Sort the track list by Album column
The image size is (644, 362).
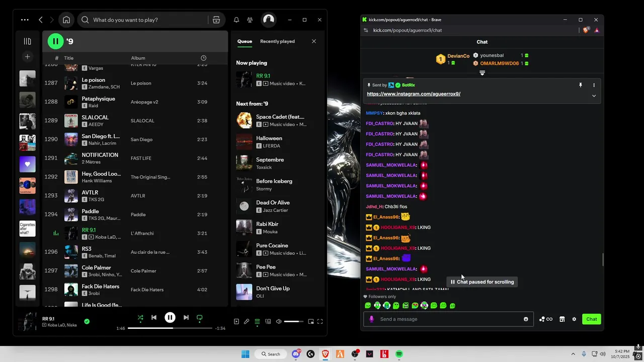click(138, 58)
